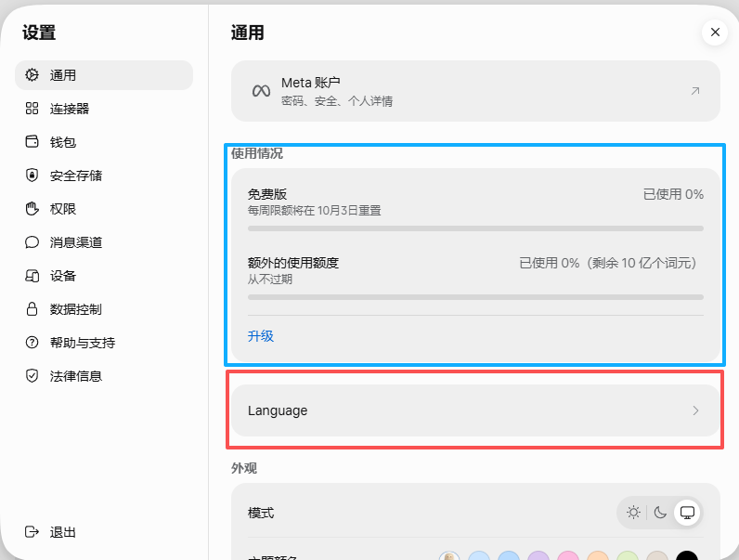Choose the black theme color swatch
The image size is (739, 560).
point(687,555)
